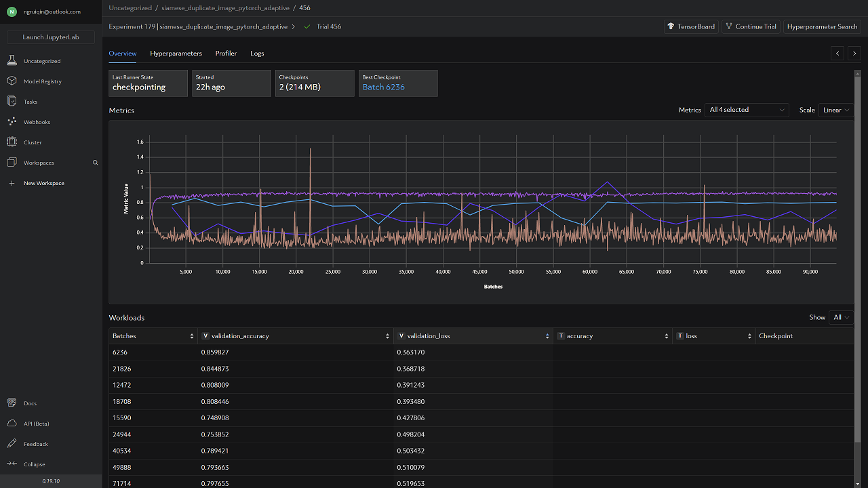Switch to the Hyperparameters tab
This screenshot has height=488, width=868.
[x=176, y=54]
